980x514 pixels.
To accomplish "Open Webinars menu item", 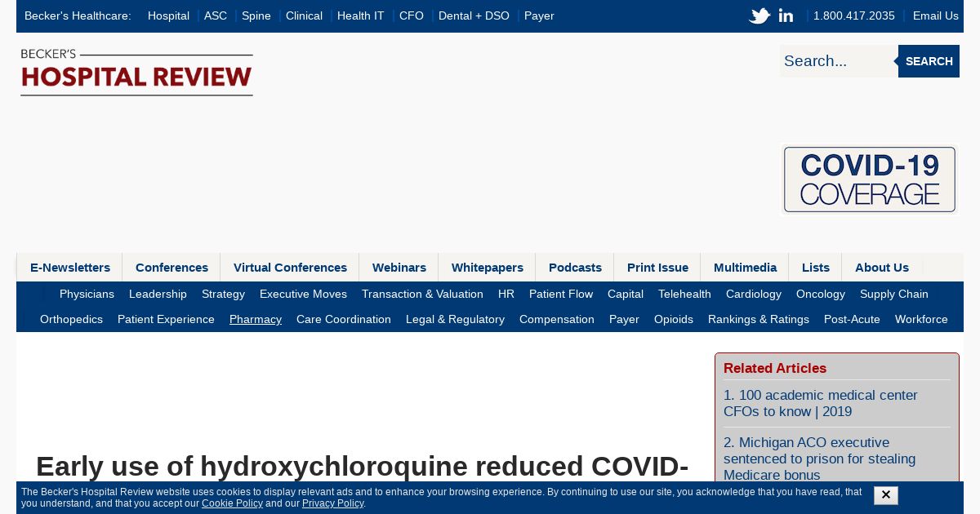I will click(399, 268).
